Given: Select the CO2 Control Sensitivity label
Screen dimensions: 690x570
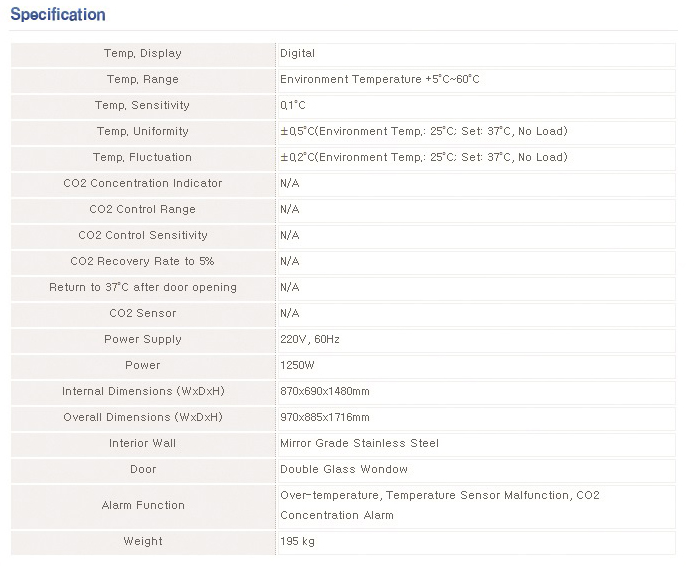Looking at the screenshot, I should coord(143,236).
